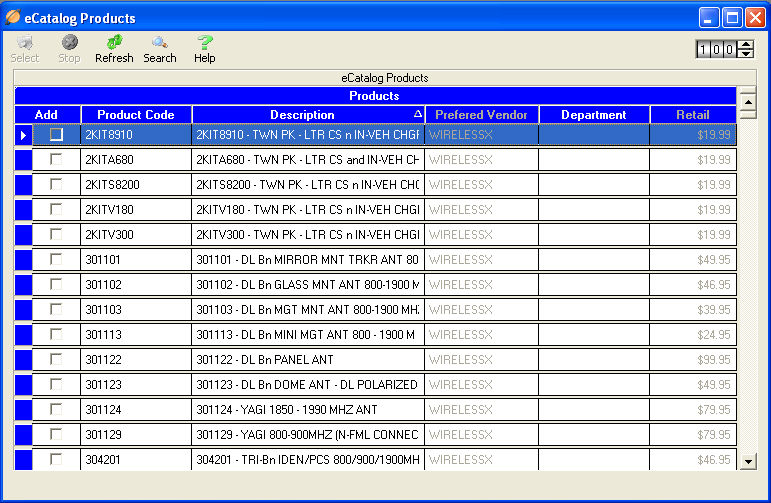This screenshot has height=503, width=771.
Task: Click the Refresh toolbar icon
Action: [114, 49]
